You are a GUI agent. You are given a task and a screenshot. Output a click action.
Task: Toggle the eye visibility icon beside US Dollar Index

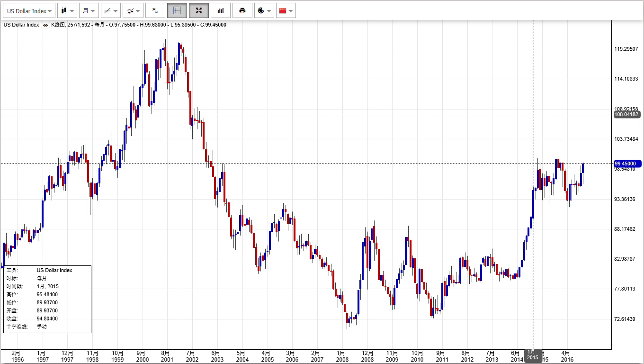(x=45, y=25)
